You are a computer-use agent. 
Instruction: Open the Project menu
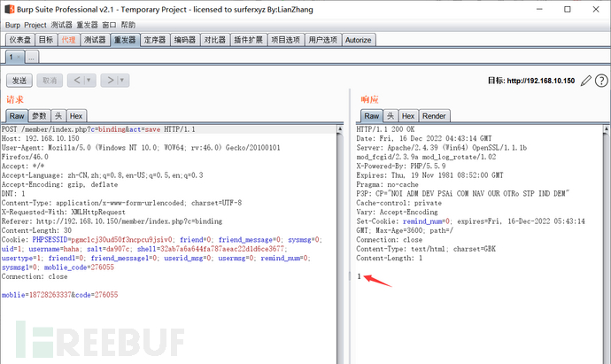point(35,25)
